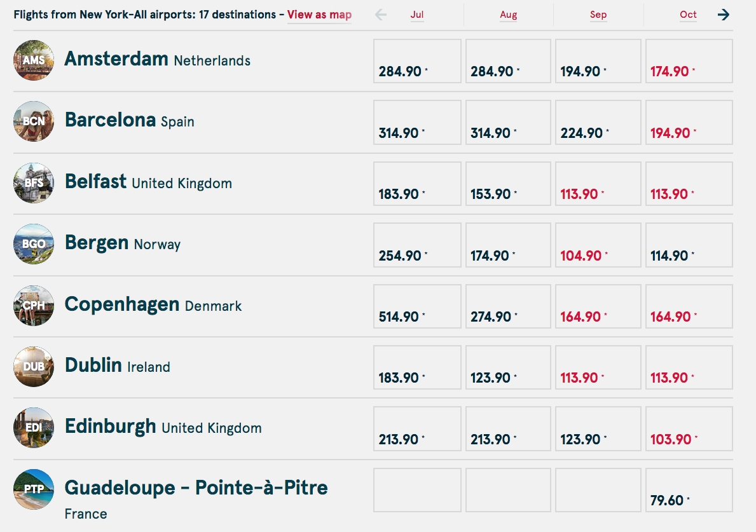Click the CPH Copenhagen round icon

click(34, 306)
